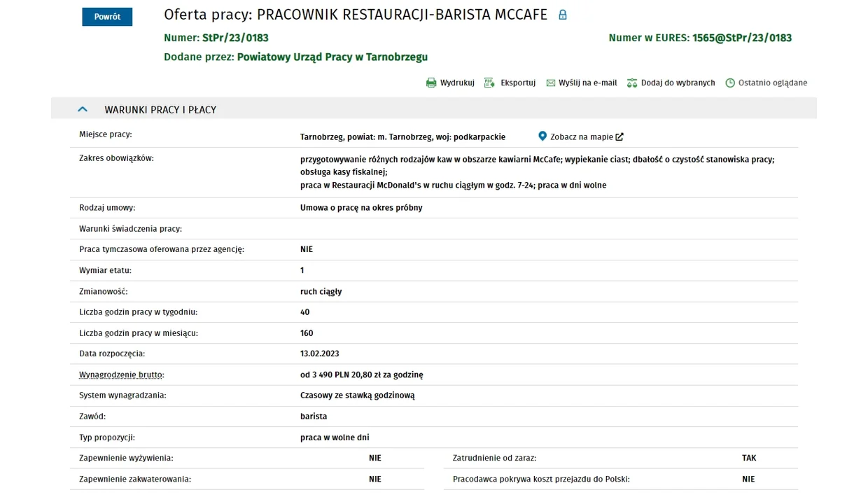Image resolution: width=854 pixels, height=504 pixels.
Task: Click the lock icon beside the job title
Action: (x=562, y=15)
